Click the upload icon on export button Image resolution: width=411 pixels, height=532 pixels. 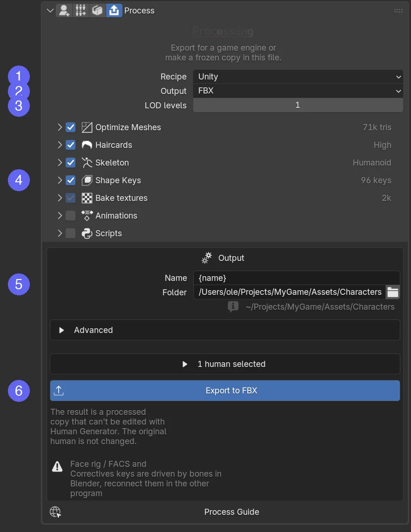click(59, 391)
